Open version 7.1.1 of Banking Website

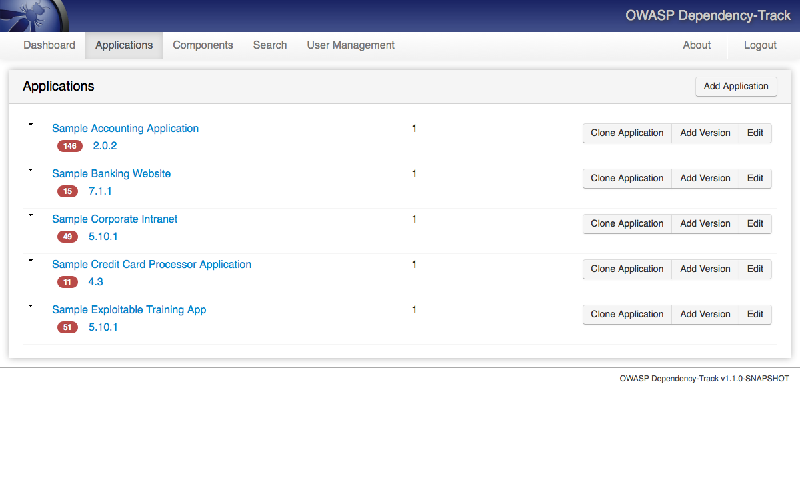click(x=100, y=191)
